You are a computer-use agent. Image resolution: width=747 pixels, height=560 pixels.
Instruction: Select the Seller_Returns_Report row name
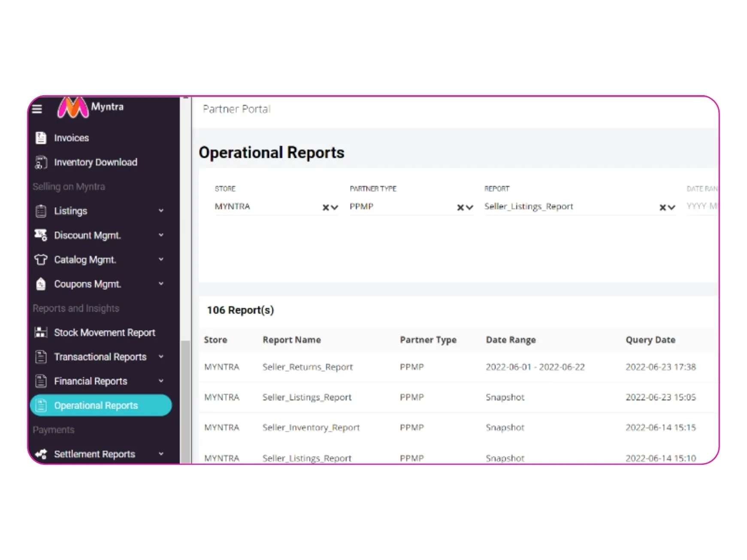[308, 367]
